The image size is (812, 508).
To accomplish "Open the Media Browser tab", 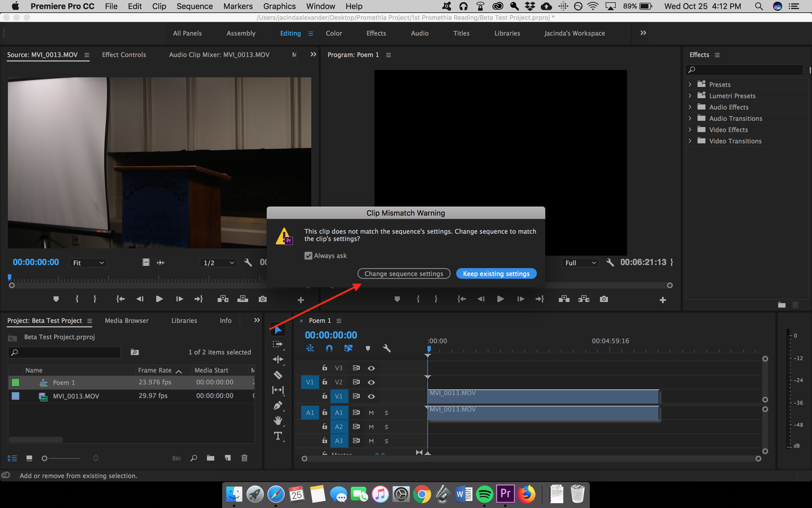I will pyautogui.click(x=127, y=321).
